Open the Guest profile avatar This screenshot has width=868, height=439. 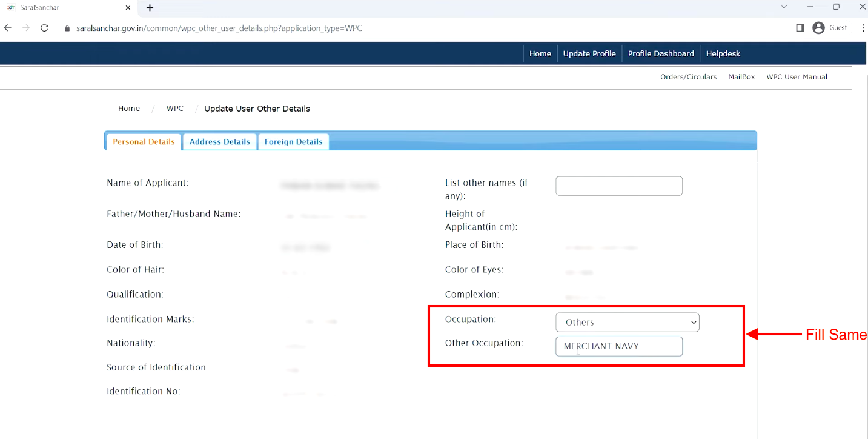819,28
